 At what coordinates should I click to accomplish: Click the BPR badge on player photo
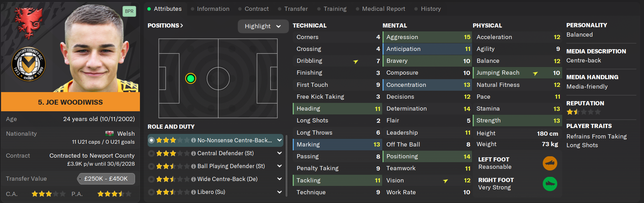pos(129,11)
